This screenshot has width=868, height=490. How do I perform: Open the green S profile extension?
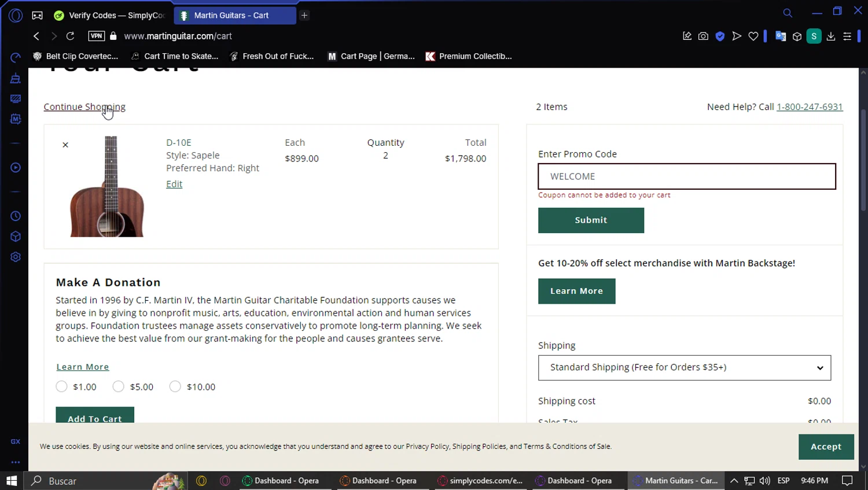[814, 36]
